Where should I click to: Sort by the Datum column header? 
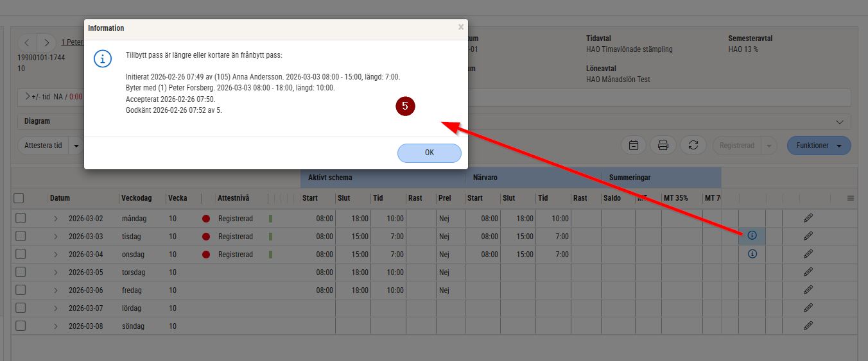tap(60, 198)
